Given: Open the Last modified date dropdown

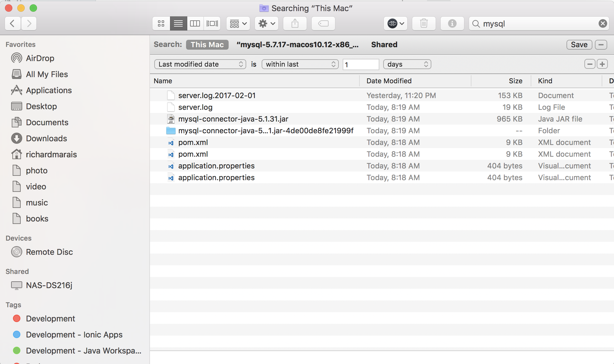Looking at the screenshot, I should pyautogui.click(x=200, y=64).
